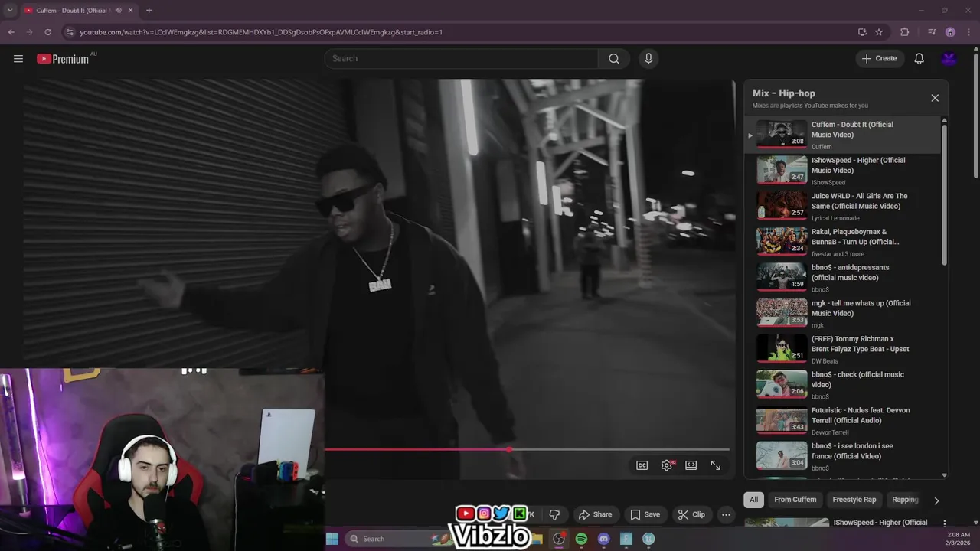Open more actions three-dot menu below video
Screen dimensions: 980x551
[726, 514]
